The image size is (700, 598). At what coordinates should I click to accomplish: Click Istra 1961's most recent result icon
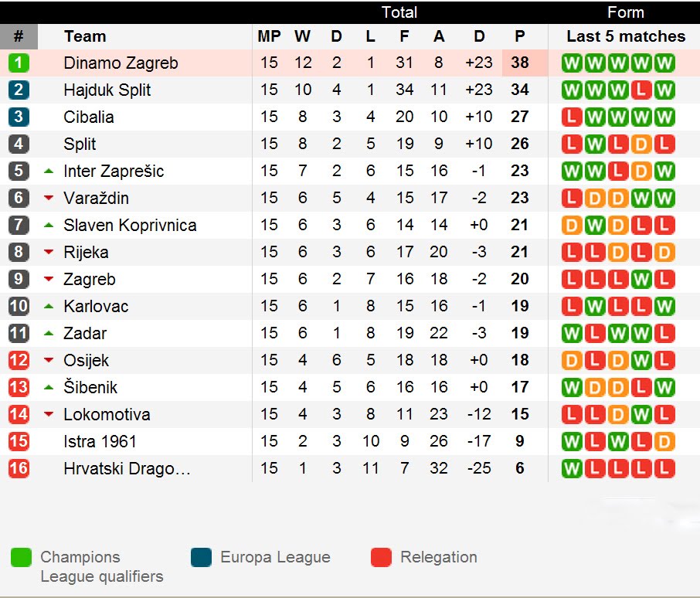click(664, 442)
